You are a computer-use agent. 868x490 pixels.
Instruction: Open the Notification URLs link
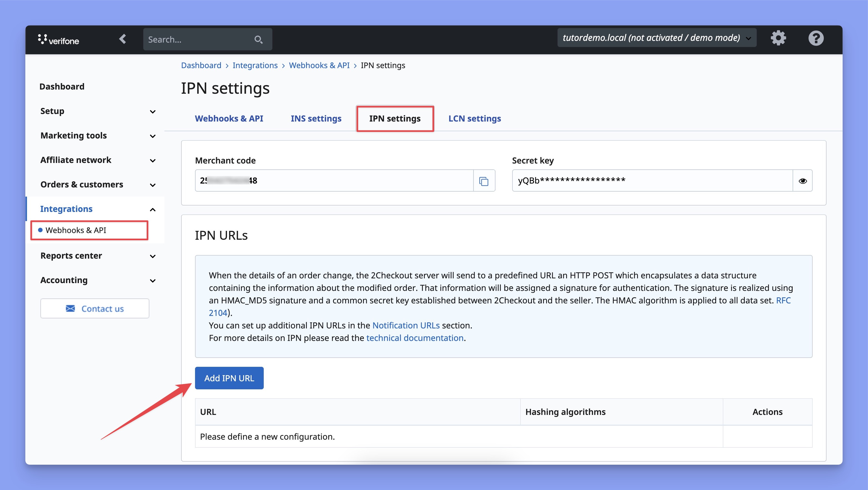click(406, 325)
